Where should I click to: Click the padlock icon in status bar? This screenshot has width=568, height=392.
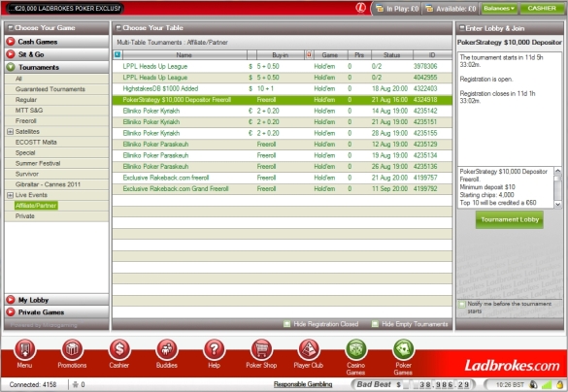click(559, 384)
